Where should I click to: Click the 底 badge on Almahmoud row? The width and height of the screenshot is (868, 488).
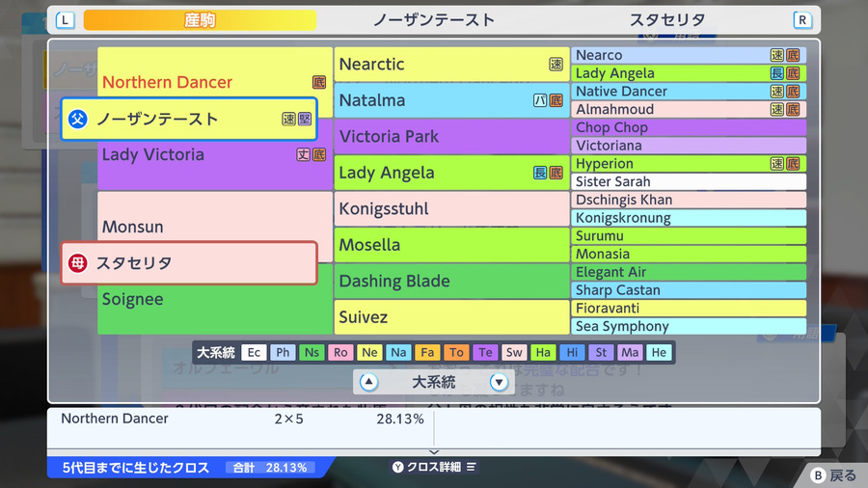point(793,110)
